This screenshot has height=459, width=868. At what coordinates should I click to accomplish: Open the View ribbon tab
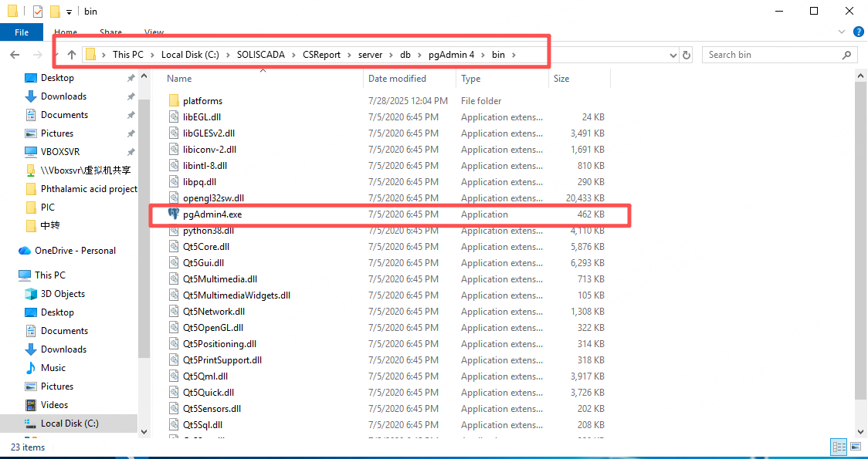pyautogui.click(x=154, y=32)
